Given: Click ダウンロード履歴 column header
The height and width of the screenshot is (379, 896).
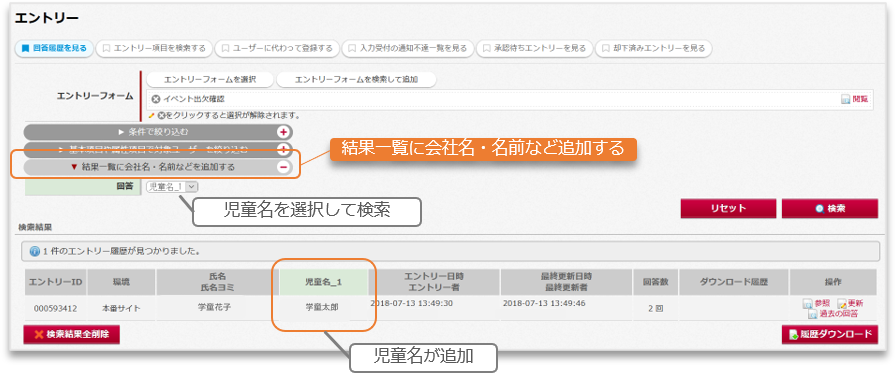Looking at the screenshot, I should click(734, 282).
